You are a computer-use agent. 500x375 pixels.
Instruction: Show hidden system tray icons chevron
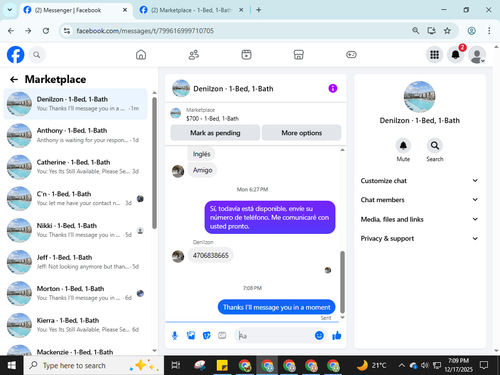click(x=402, y=365)
